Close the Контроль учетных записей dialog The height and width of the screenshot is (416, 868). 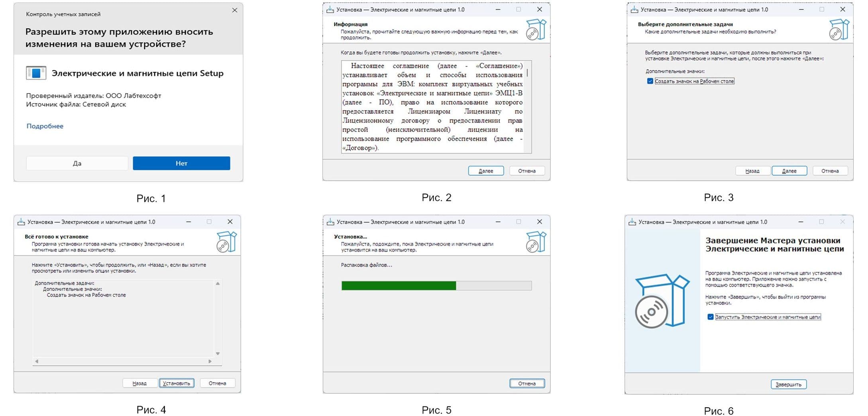[235, 10]
